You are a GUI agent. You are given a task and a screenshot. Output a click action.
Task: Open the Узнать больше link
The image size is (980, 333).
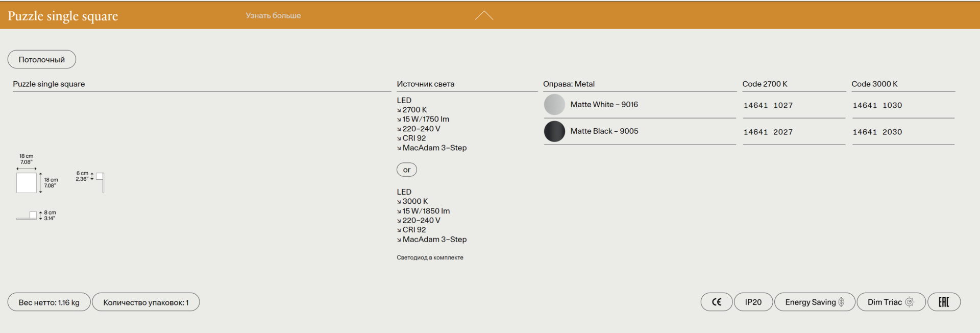click(x=273, y=16)
